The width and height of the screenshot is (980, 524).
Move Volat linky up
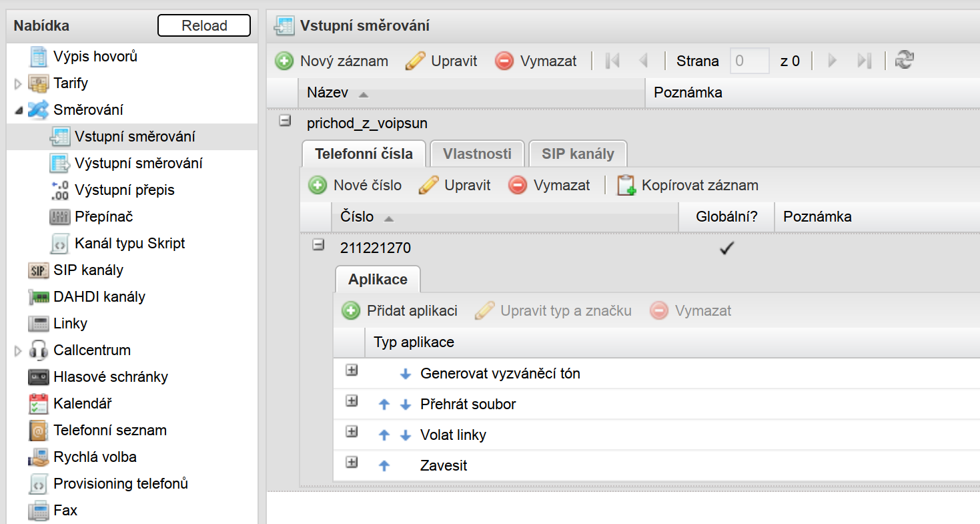(384, 435)
